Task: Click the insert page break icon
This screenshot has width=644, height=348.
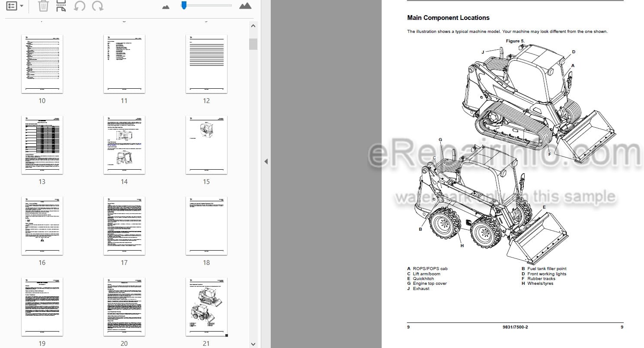Action: point(61,6)
